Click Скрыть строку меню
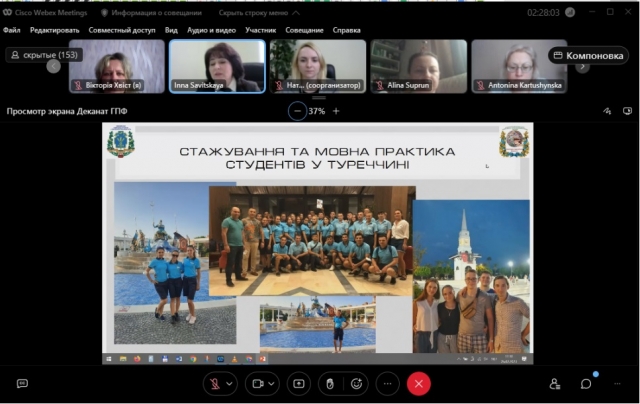This screenshot has width=640, height=404. click(259, 13)
